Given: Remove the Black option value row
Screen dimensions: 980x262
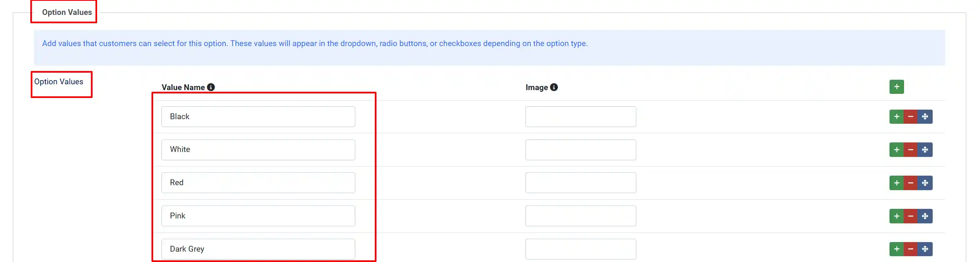Looking at the screenshot, I should (x=911, y=117).
